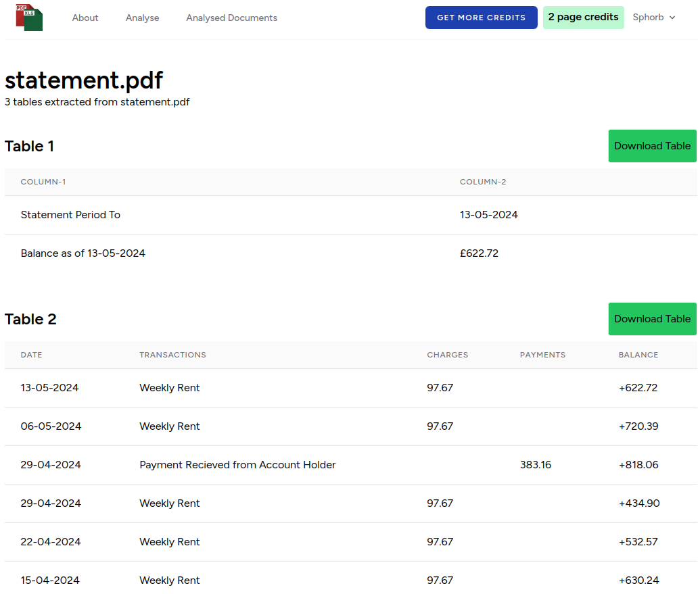Select the +630.24 balance cell

[x=638, y=580]
